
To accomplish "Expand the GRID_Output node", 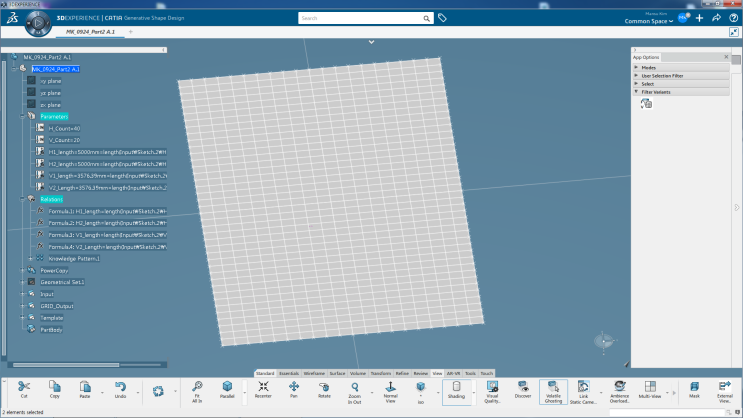I will 22,306.
